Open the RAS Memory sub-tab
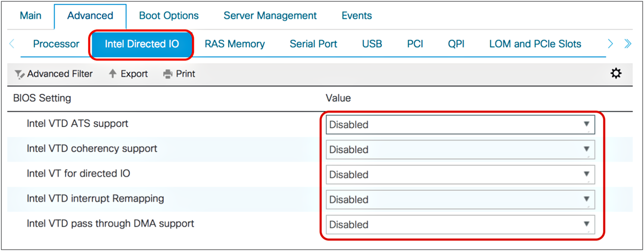 point(235,44)
